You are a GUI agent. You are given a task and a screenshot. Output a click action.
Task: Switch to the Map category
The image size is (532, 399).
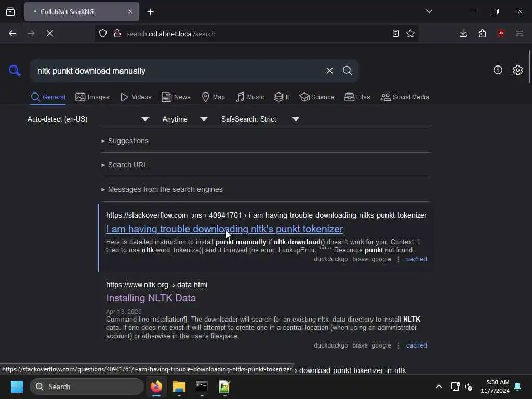click(213, 97)
